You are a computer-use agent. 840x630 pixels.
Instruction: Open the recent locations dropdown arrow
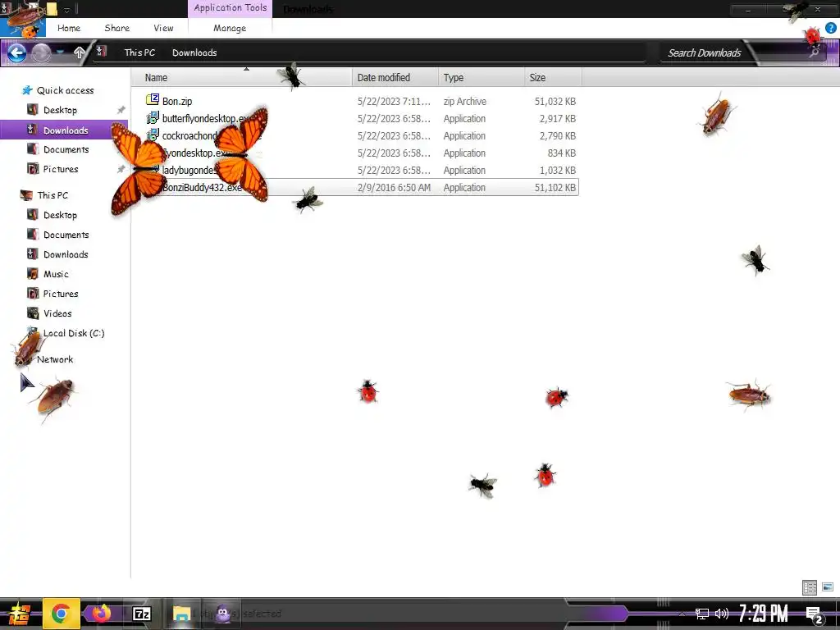click(x=60, y=52)
